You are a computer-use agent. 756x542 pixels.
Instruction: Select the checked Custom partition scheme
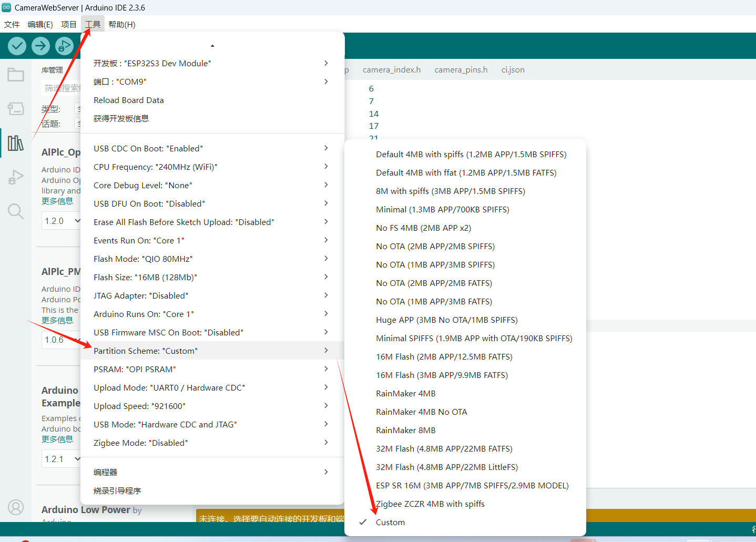[x=465, y=522]
